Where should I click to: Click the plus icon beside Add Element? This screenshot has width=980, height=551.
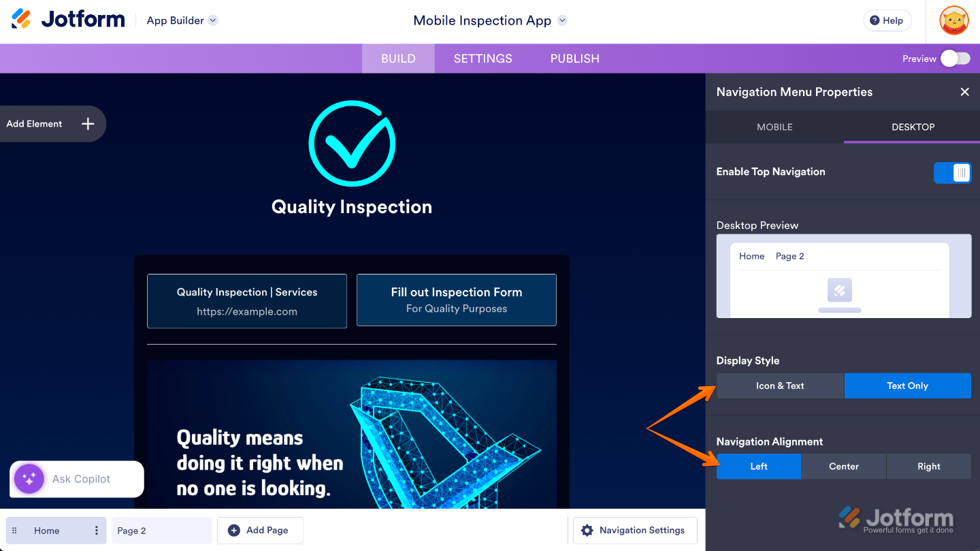[x=88, y=124]
